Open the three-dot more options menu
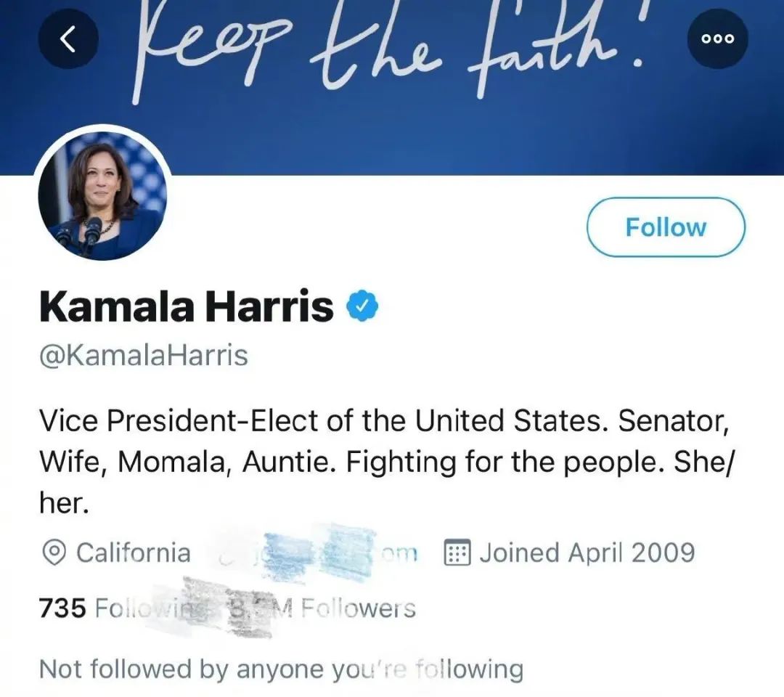 [x=717, y=40]
